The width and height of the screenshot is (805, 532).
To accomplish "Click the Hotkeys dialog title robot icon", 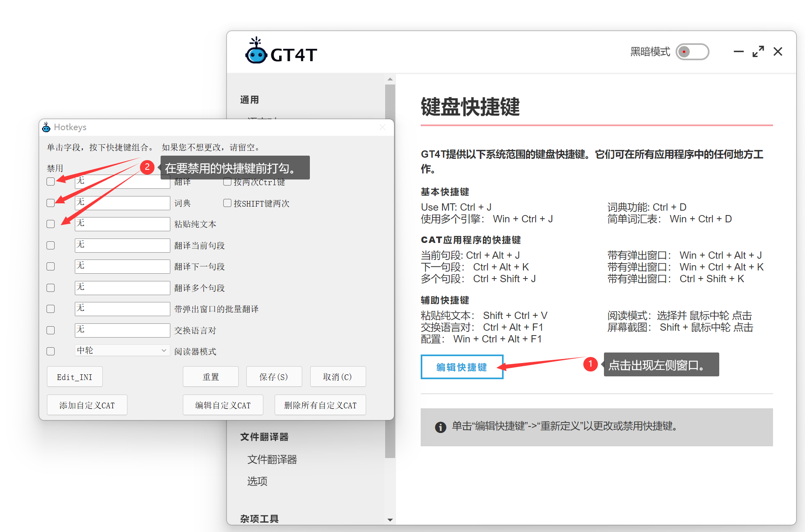I will [x=47, y=127].
